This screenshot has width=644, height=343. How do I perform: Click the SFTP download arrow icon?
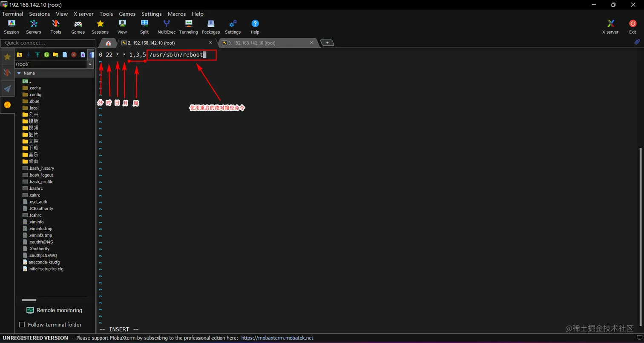click(28, 54)
